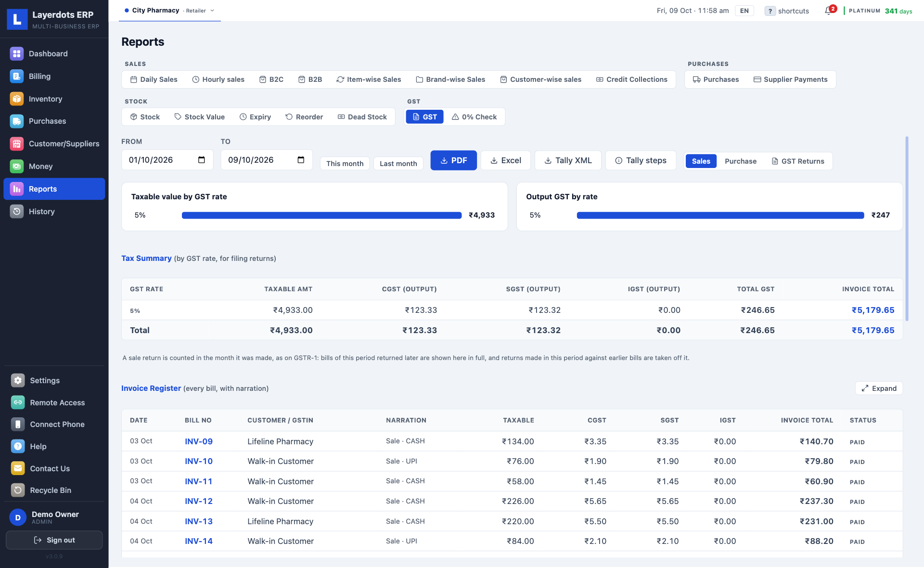Select the This month date preset
Image resolution: width=924 pixels, height=568 pixels.
pos(345,164)
